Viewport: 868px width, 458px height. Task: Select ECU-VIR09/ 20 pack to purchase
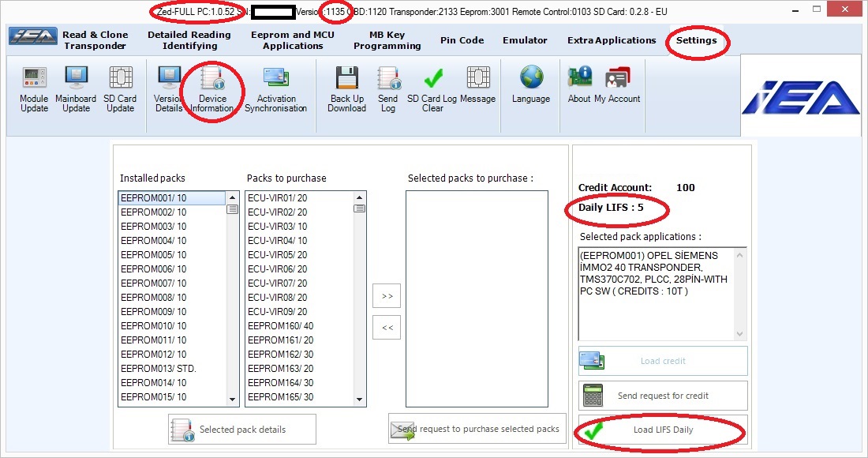click(300, 311)
